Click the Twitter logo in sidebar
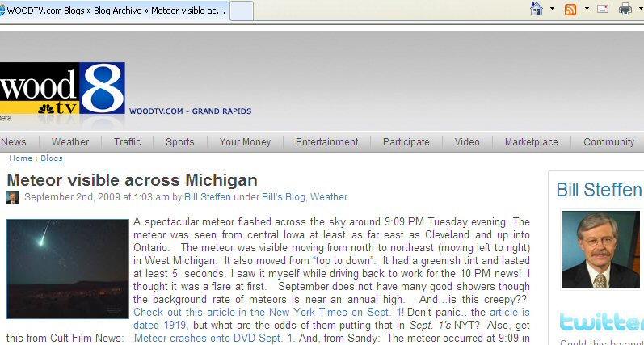The width and height of the screenshot is (644, 345). click(600, 323)
